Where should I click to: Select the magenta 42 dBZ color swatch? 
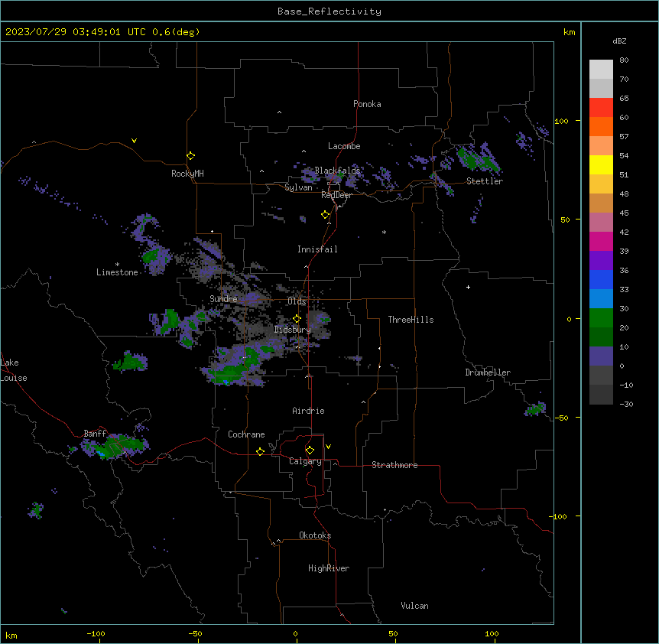601,241
